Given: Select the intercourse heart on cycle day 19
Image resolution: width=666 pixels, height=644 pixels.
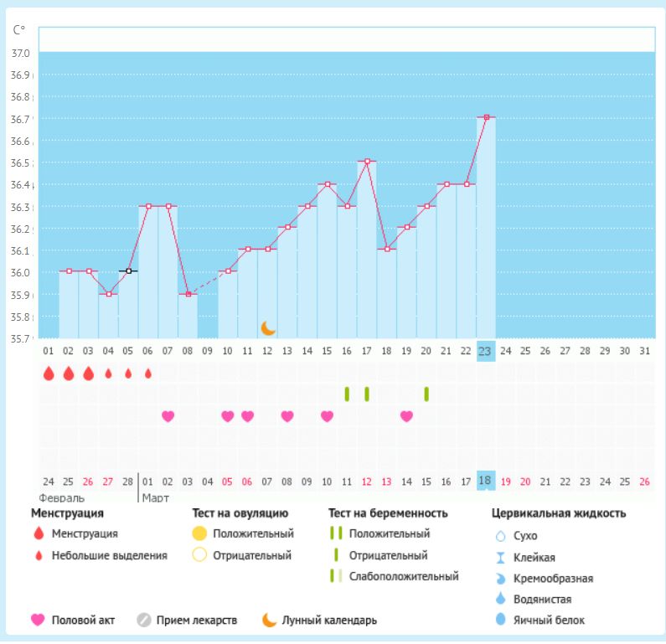Looking at the screenshot, I should click(x=406, y=416).
